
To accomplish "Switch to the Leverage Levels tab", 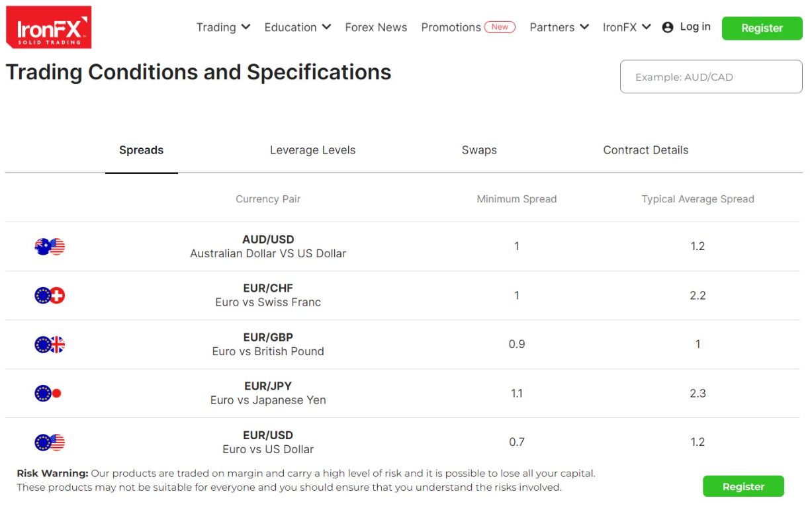I will 312,150.
